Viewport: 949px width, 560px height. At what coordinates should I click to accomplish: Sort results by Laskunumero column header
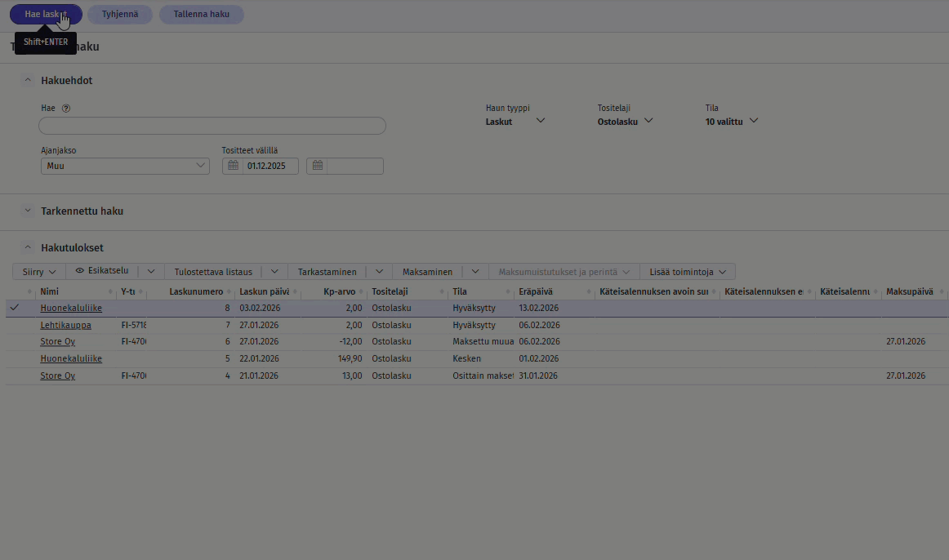(x=195, y=291)
